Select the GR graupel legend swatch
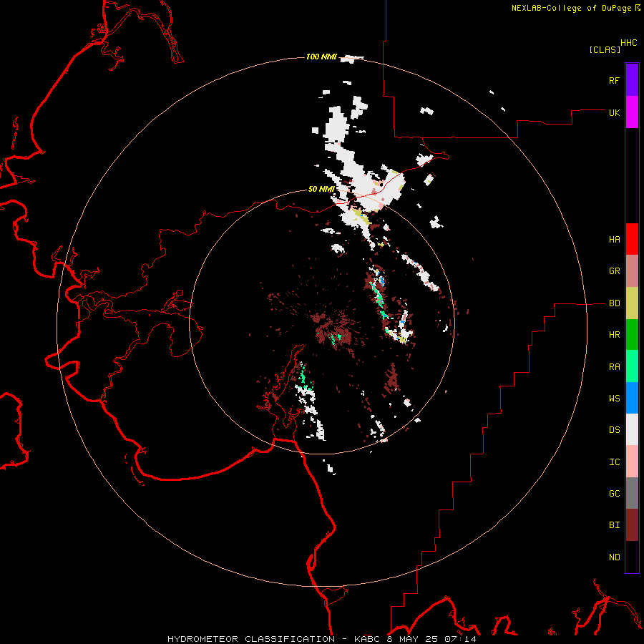This screenshot has width=644, height=644. tap(632, 271)
